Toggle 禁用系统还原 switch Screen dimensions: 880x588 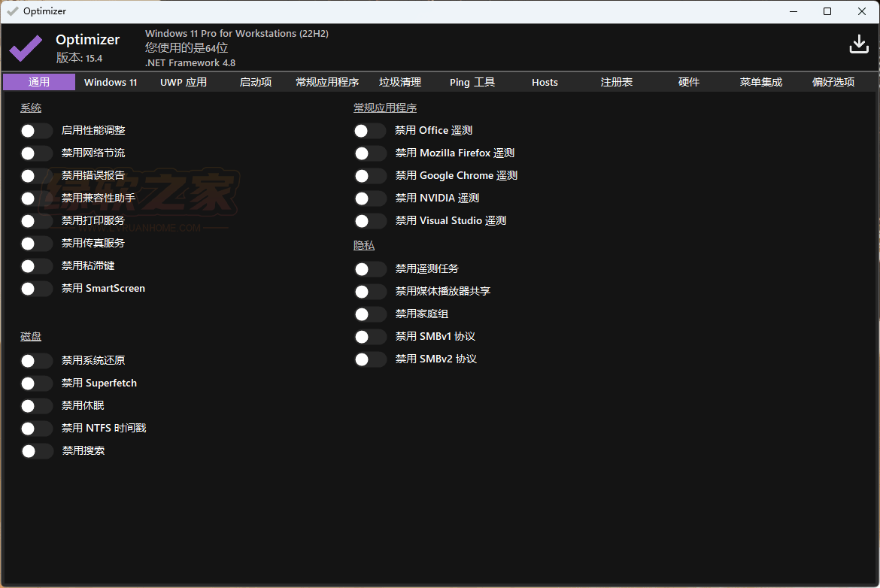[x=37, y=361]
